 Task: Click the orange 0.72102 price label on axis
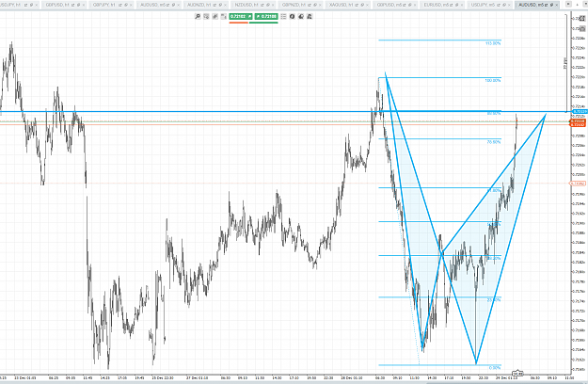point(578,124)
